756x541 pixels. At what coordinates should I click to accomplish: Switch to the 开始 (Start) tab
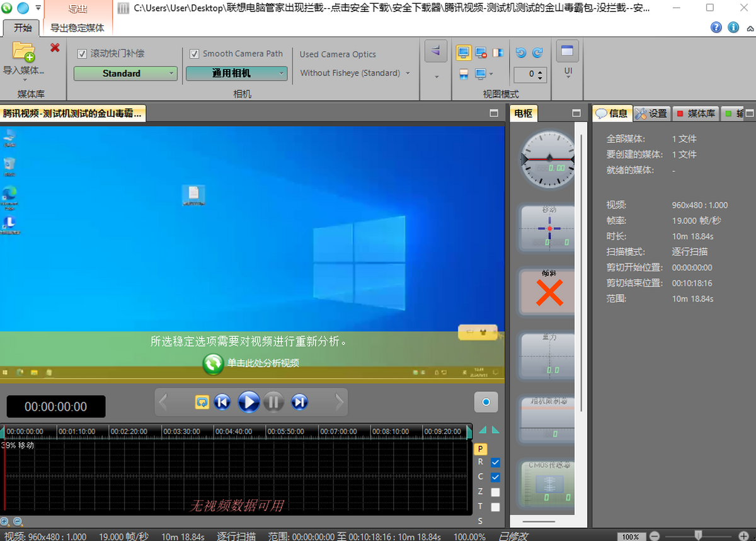[x=23, y=28]
